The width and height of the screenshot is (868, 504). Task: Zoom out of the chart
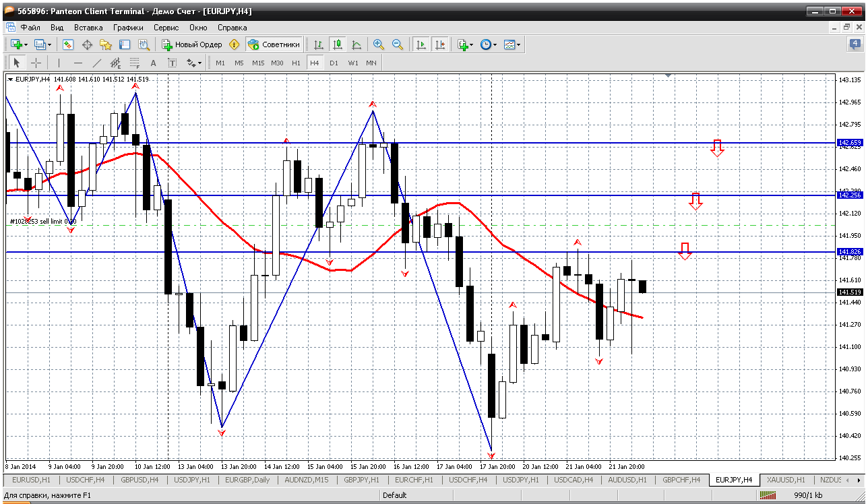(398, 44)
